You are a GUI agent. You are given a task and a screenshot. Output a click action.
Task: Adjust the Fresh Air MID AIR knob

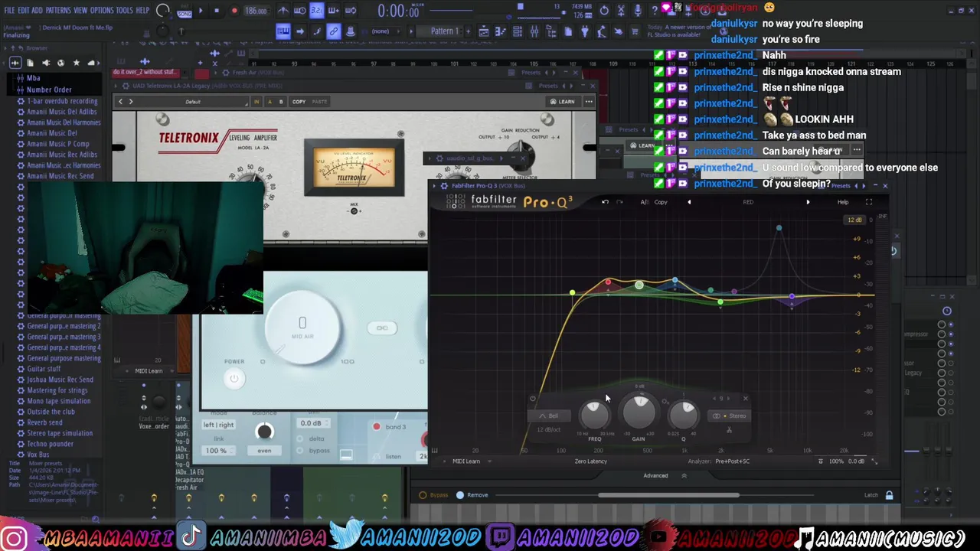302,328
